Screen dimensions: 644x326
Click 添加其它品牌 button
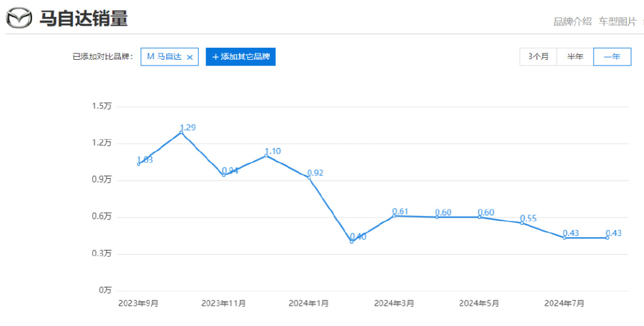(x=241, y=57)
